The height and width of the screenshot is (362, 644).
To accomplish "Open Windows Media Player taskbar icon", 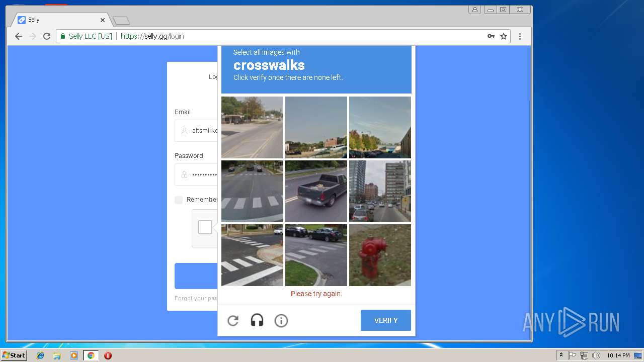I will point(74,355).
